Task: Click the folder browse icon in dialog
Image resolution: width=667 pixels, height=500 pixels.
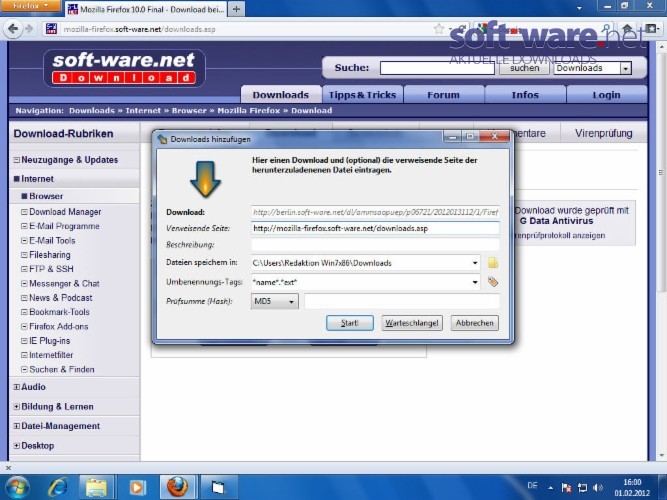Action: pyautogui.click(x=493, y=263)
